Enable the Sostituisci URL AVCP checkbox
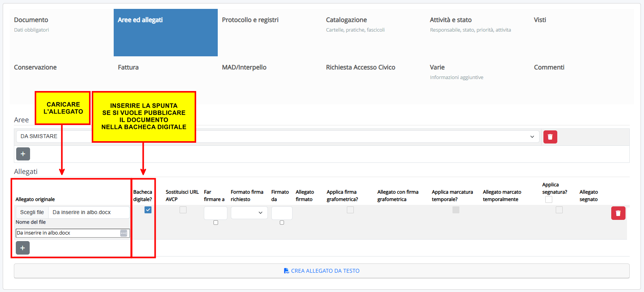Viewport: 644px width, 292px height. tap(183, 210)
